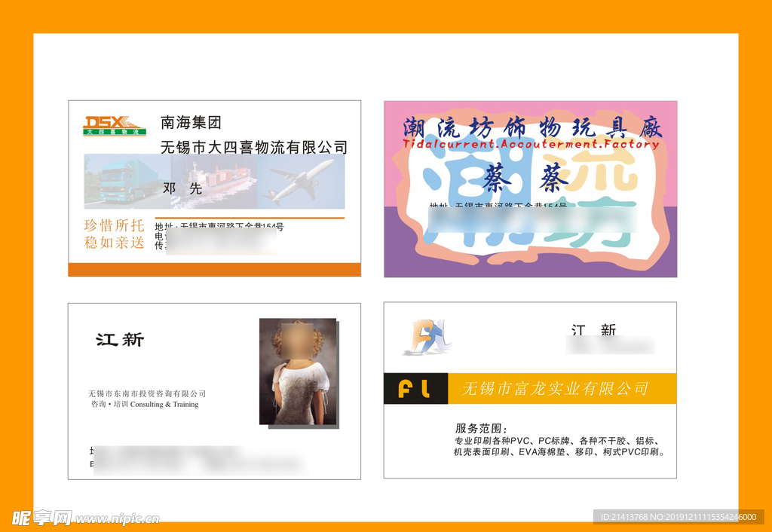Select bold name 江新 on the portrait card

[120, 340]
